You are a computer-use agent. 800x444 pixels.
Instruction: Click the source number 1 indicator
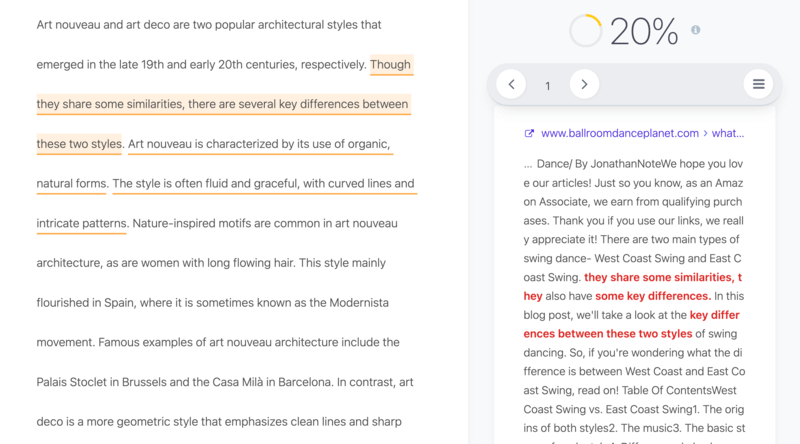click(547, 86)
